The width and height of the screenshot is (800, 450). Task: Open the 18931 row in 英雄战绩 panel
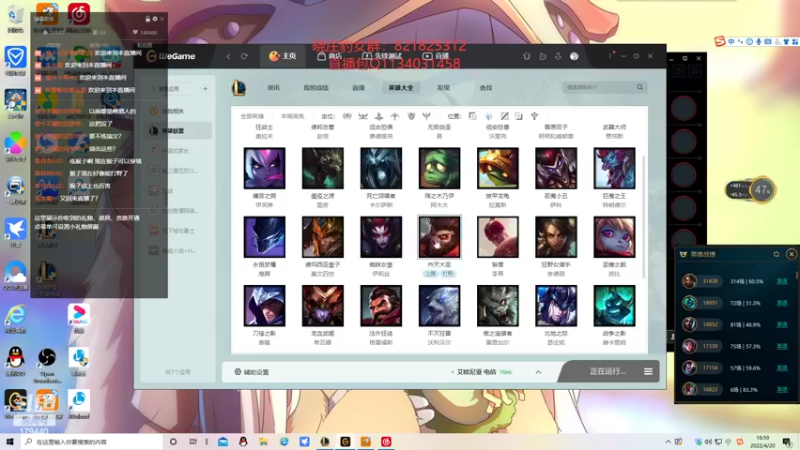pos(735,303)
